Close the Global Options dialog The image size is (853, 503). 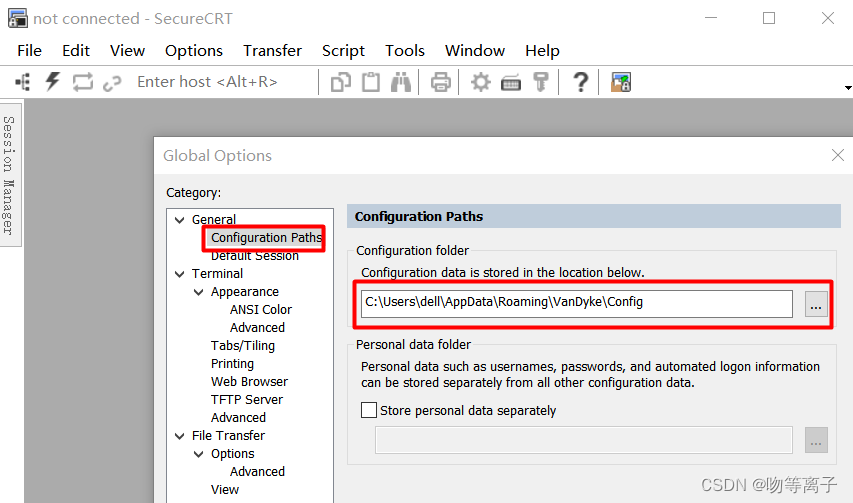838,156
